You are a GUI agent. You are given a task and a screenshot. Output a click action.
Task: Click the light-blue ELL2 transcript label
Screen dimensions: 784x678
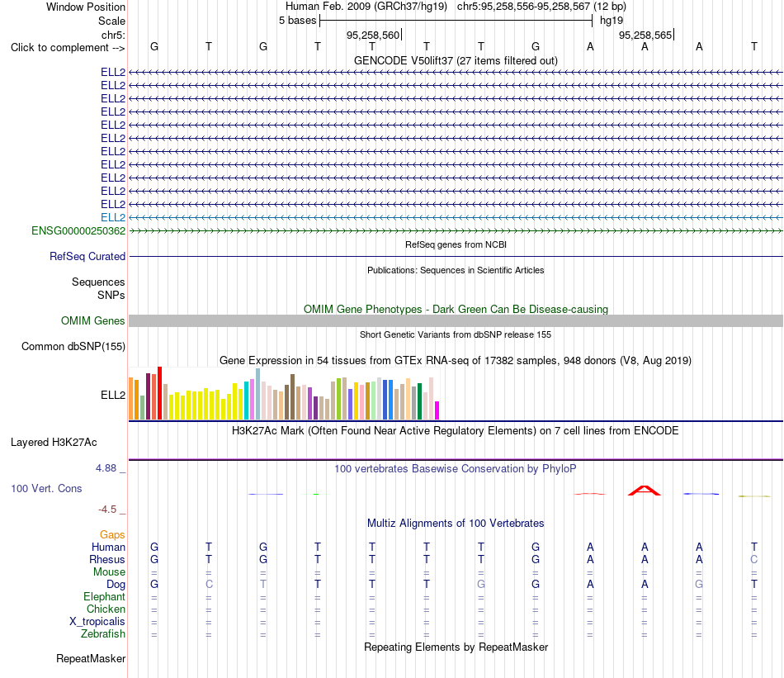click(113, 217)
